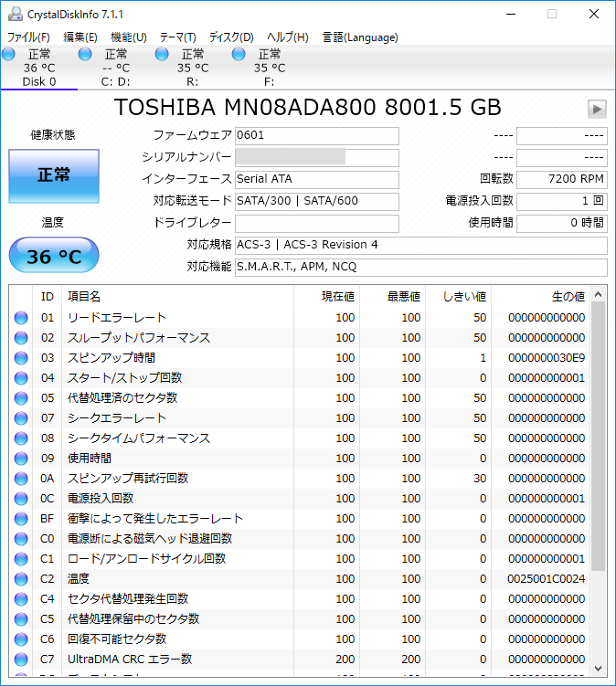Click status icon for 02 スループットパフォーマンス
The width and height of the screenshot is (616, 686).
coord(21,338)
